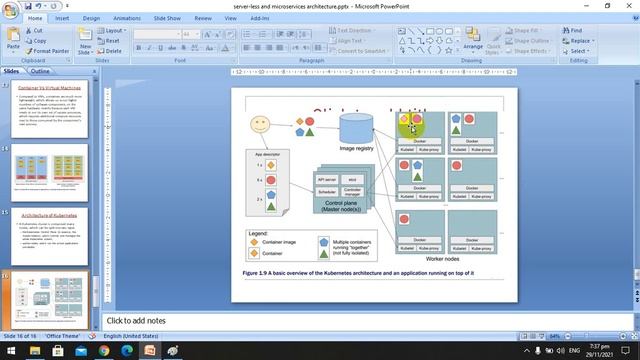Open the Font Color picker

point(225,48)
